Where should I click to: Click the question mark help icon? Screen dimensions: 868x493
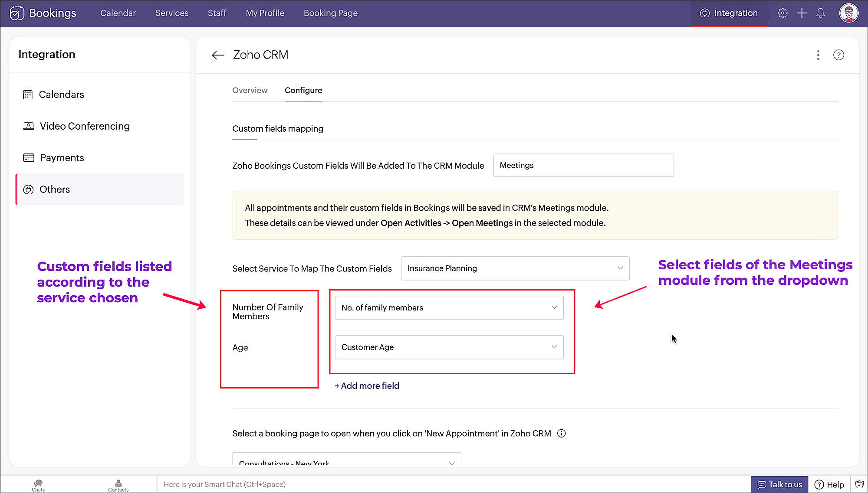[838, 55]
